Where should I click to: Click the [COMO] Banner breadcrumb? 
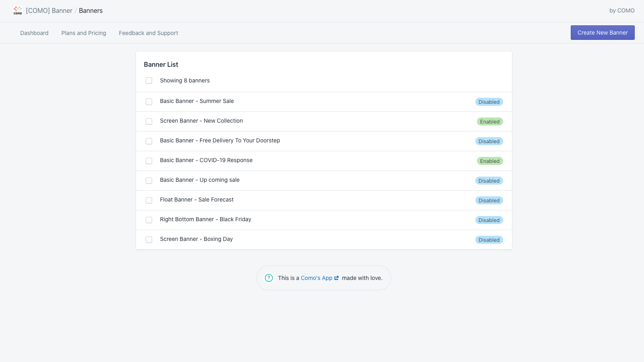[x=49, y=10]
